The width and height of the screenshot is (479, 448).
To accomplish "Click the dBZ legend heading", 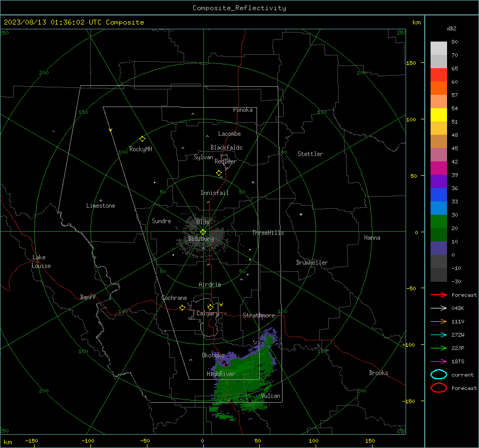I will (451, 28).
